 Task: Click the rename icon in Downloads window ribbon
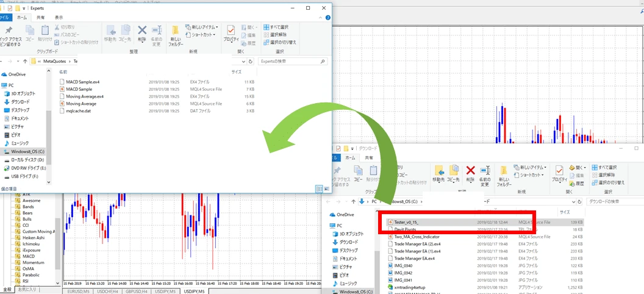(485, 173)
